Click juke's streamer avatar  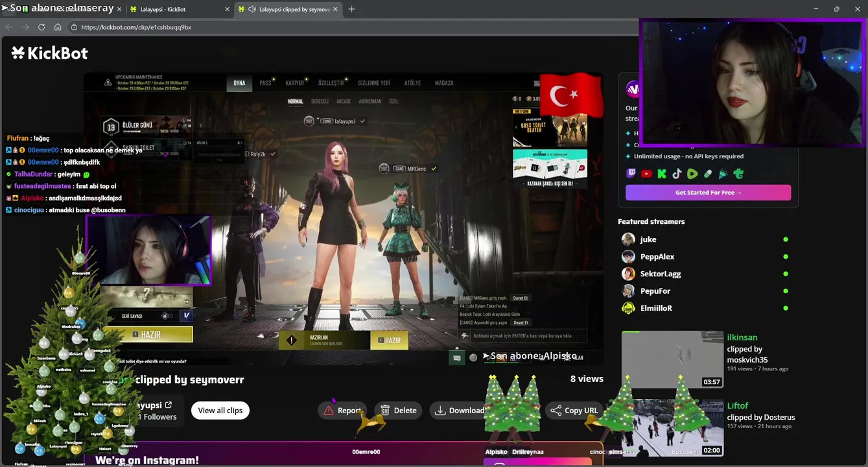(x=628, y=239)
